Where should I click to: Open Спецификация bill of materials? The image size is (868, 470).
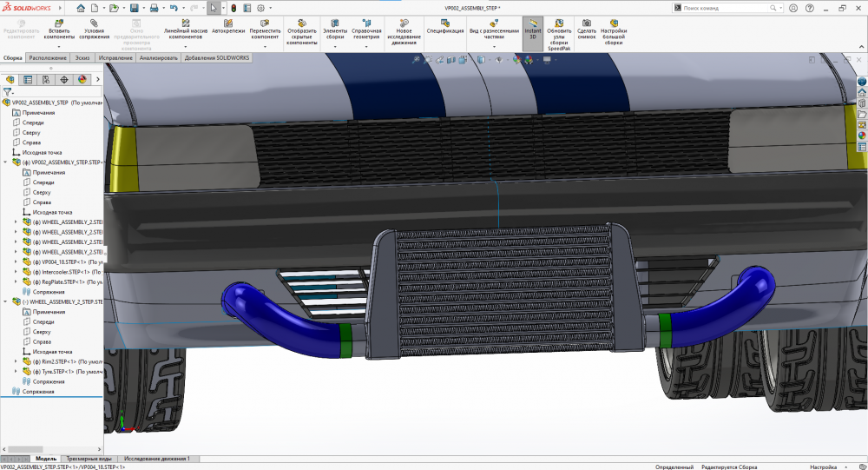click(444, 23)
